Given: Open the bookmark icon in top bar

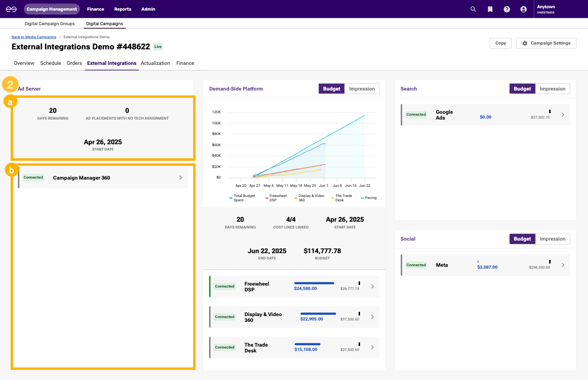Looking at the screenshot, I should click(490, 9).
